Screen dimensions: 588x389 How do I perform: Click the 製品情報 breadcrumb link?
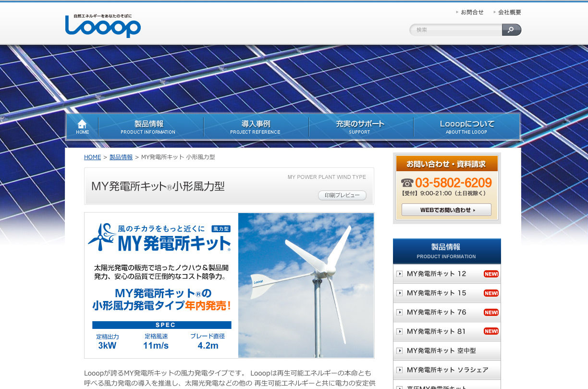click(121, 157)
